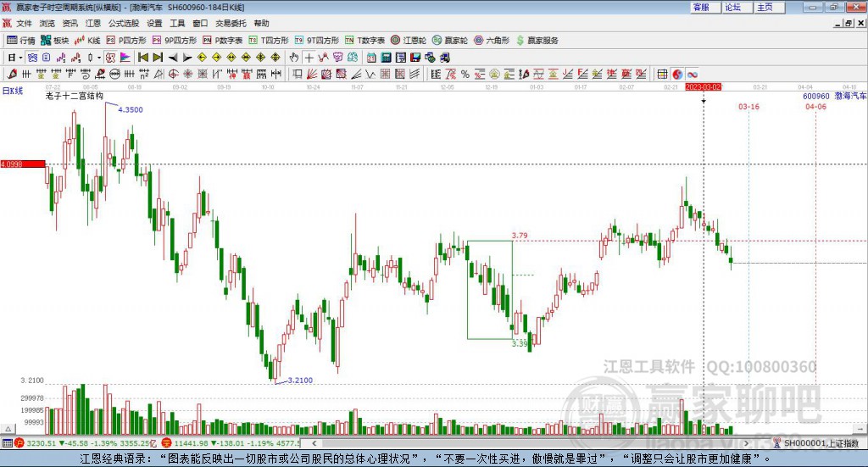Image resolution: width=868 pixels, height=467 pixels.
Task: Toggle the yin-yang taiji icon
Action: click(x=677, y=74)
